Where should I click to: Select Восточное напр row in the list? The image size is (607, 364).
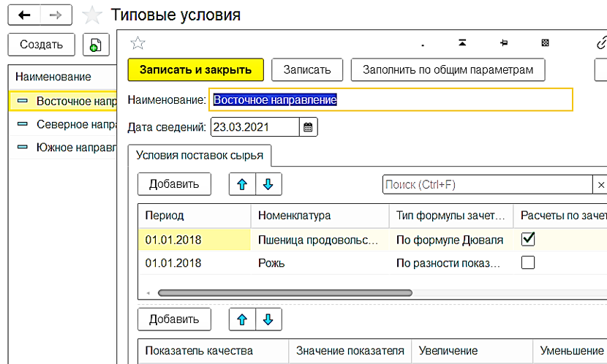[63, 101]
